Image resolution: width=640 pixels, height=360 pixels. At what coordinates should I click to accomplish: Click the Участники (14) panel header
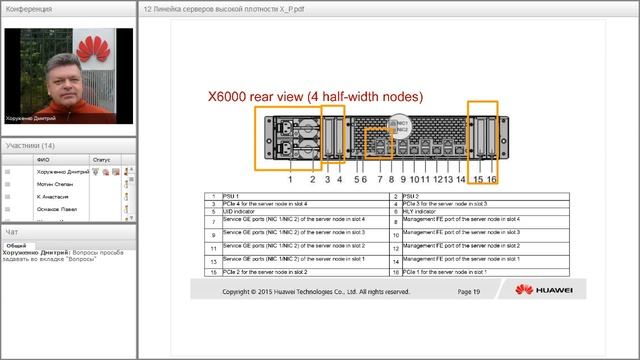[69, 146]
